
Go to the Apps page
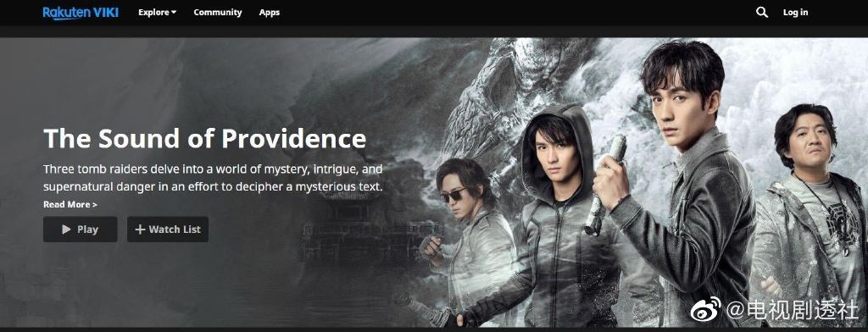click(x=269, y=12)
